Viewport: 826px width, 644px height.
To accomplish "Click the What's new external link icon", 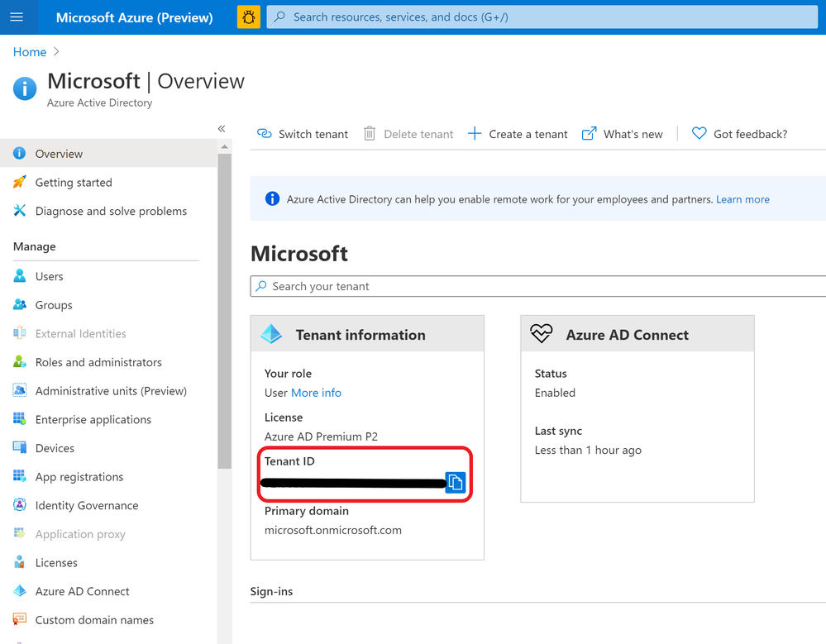I will click(590, 134).
